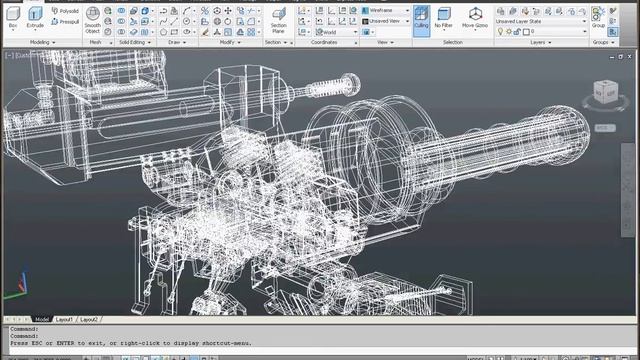Image resolution: width=640 pixels, height=360 pixels.
Task: Select the Rotate tool in Modify panel
Action: pyautogui.click(x=228, y=21)
